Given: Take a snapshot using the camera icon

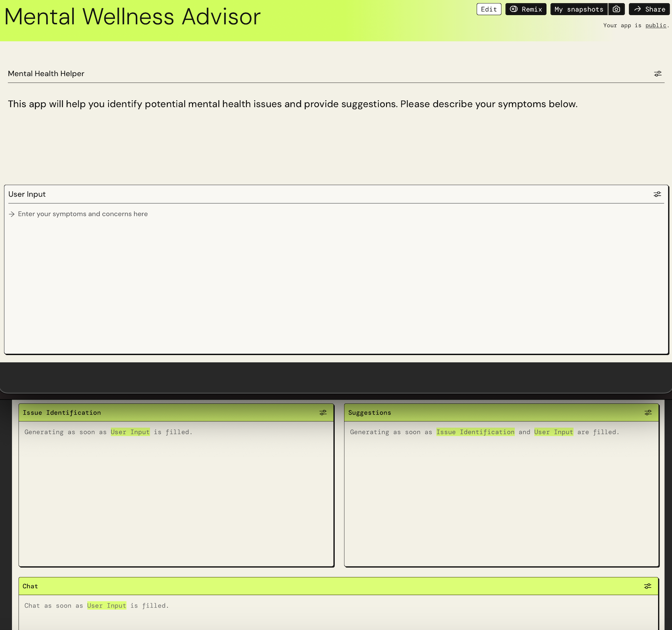Looking at the screenshot, I should (616, 9).
